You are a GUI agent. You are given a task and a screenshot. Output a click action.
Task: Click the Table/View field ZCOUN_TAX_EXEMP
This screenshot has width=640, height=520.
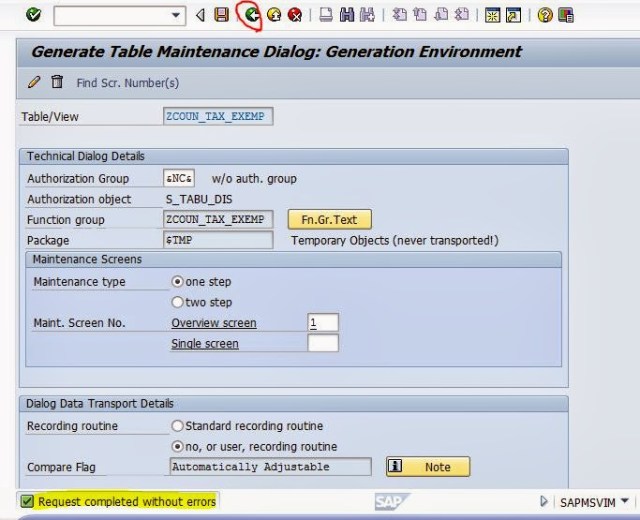218,116
